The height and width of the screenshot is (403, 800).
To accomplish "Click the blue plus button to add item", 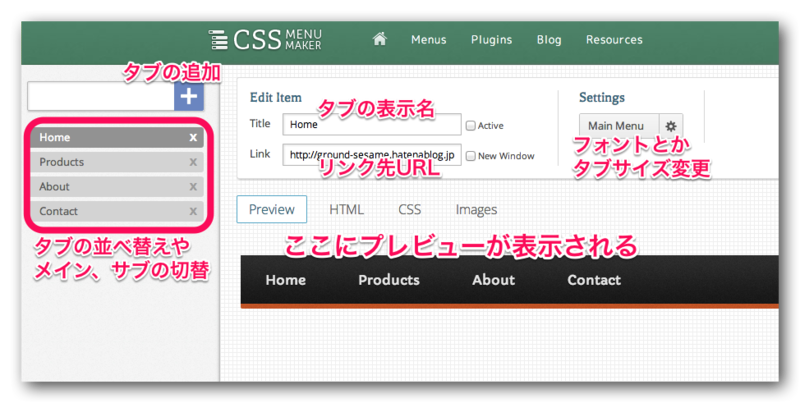I will tap(189, 96).
